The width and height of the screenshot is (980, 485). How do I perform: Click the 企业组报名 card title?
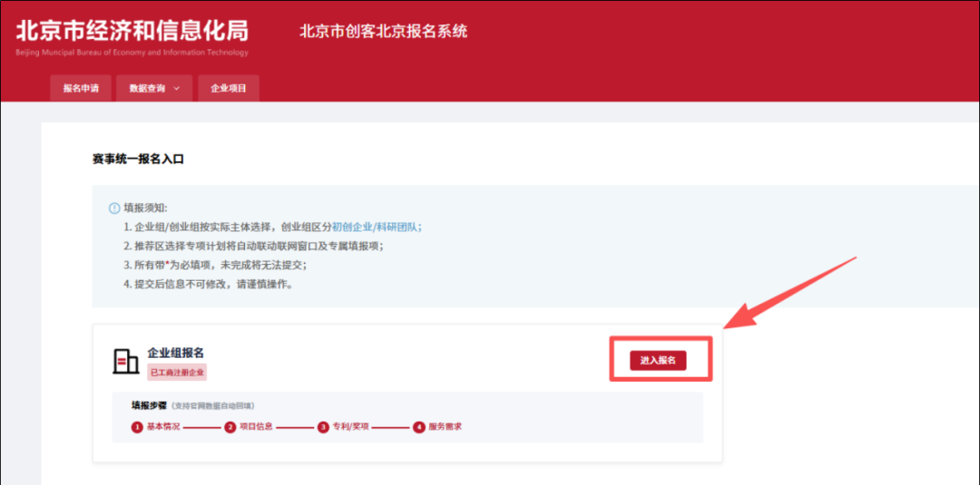tap(176, 353)
